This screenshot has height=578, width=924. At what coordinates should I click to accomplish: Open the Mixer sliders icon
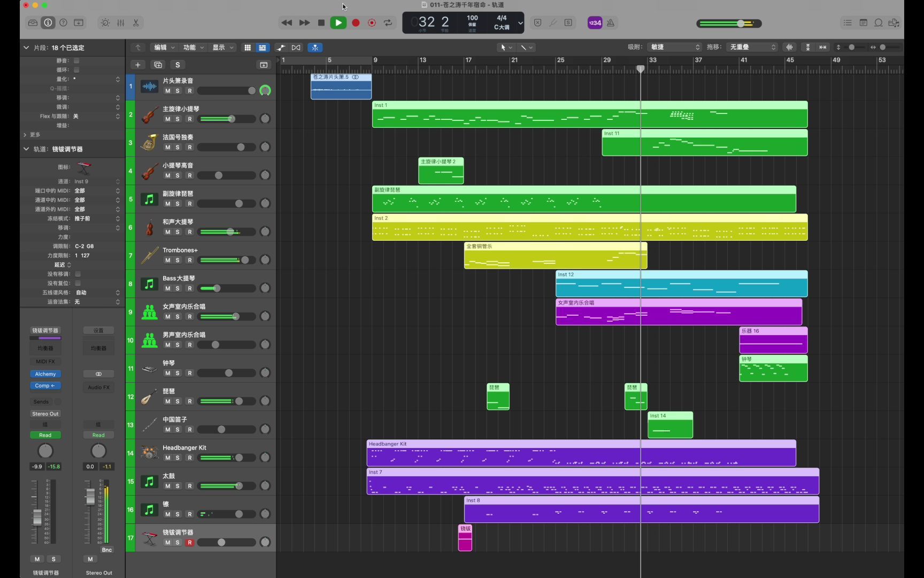click(x=121, y=22)
